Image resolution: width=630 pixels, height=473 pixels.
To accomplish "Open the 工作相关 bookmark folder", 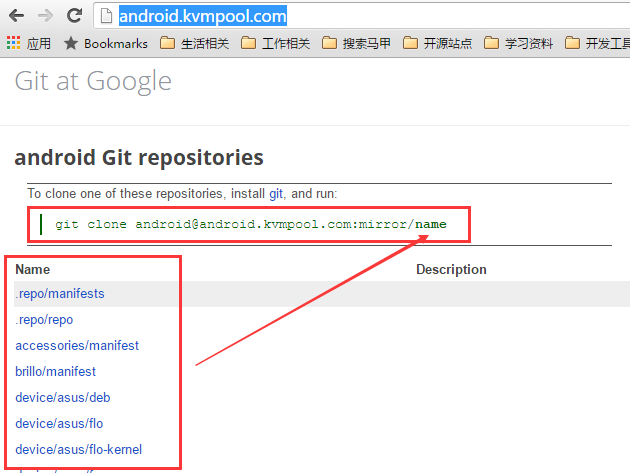I will pyautogui.click(x=276, y=43).
